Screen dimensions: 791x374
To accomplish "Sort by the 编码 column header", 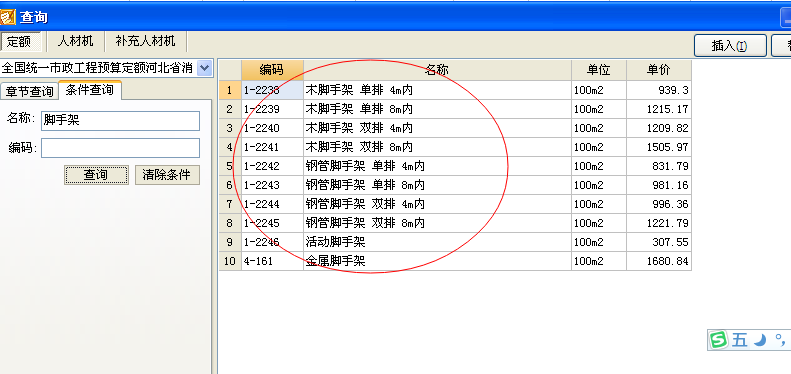I will pos(272,70).
